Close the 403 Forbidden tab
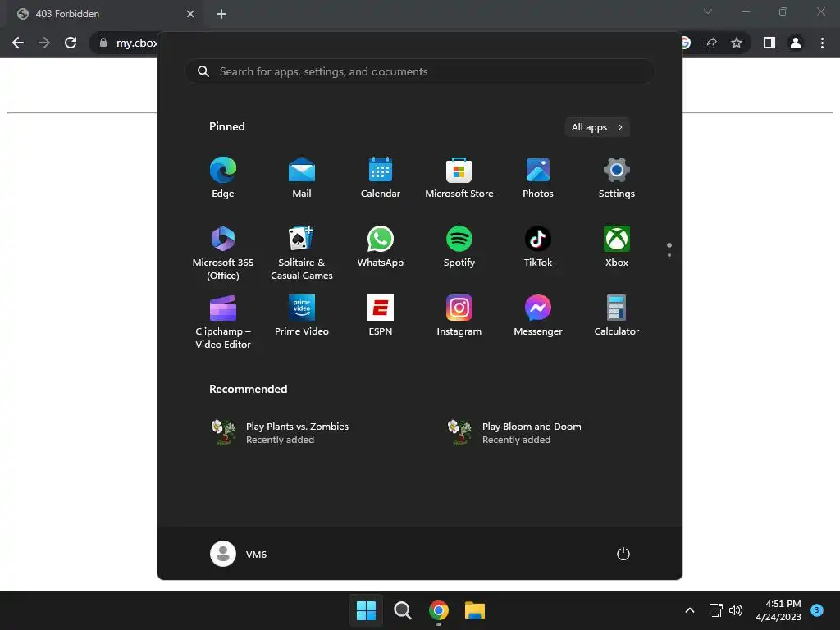 190,14
